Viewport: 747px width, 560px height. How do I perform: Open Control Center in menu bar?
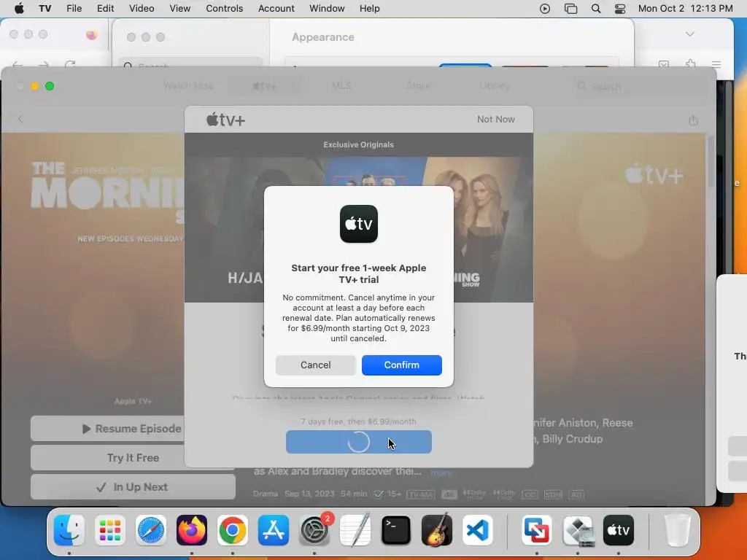coord(620,9)
